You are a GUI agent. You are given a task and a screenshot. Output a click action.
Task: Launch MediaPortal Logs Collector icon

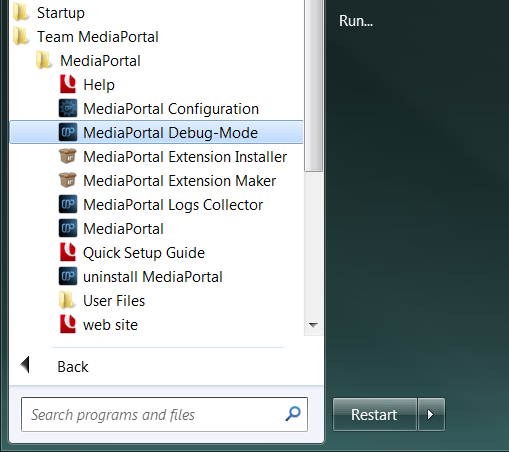(x=68, y=204)
